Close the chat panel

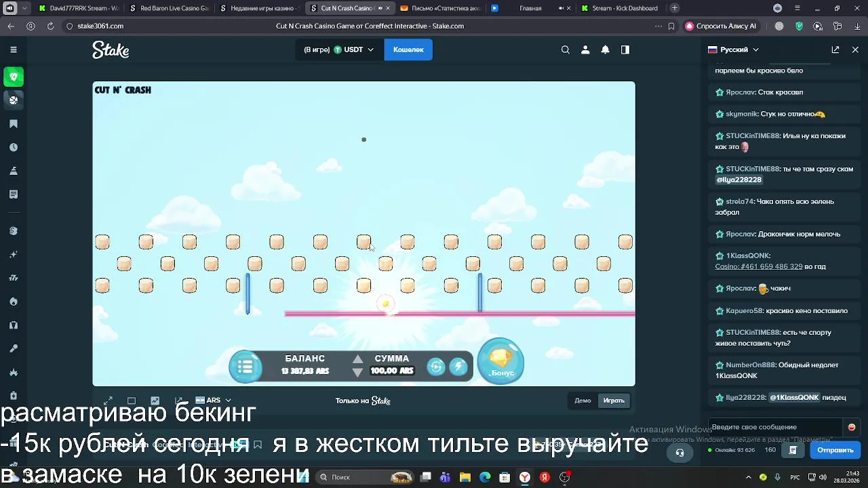tap(855, 49)
